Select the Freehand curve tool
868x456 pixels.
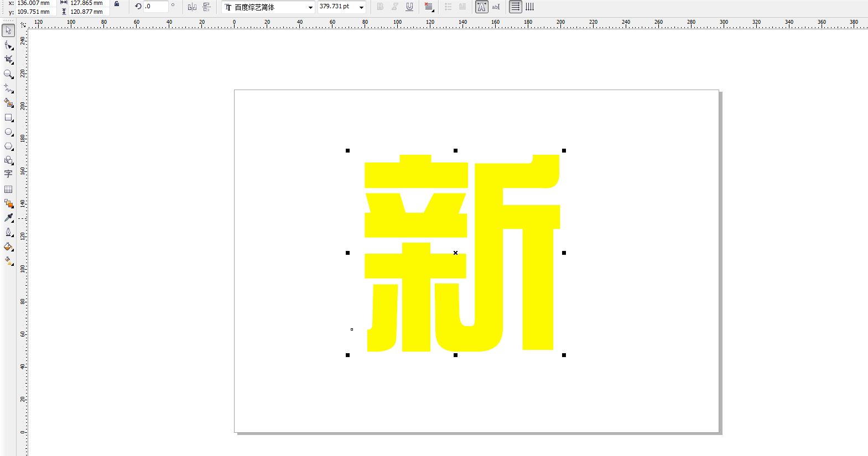tap(8, 88)
